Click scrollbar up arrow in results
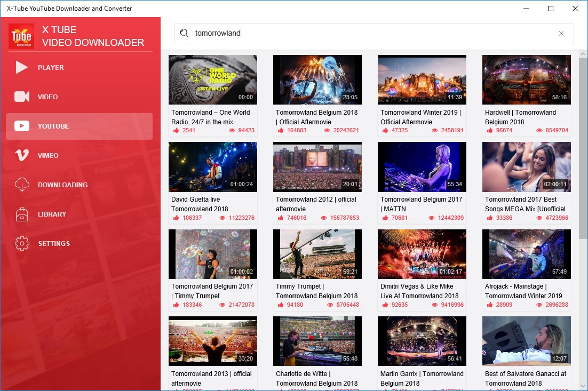588x391 pixels. click(583, 54)
